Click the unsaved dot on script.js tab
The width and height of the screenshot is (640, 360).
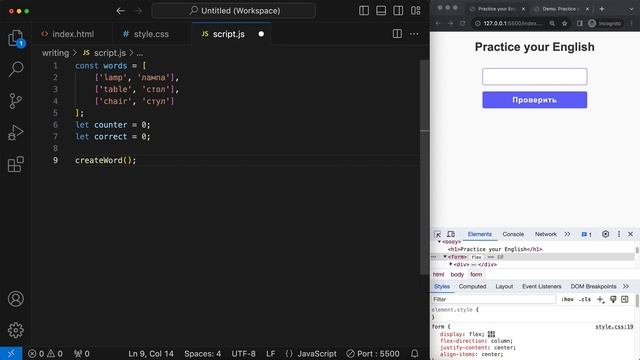click(261, 34)
